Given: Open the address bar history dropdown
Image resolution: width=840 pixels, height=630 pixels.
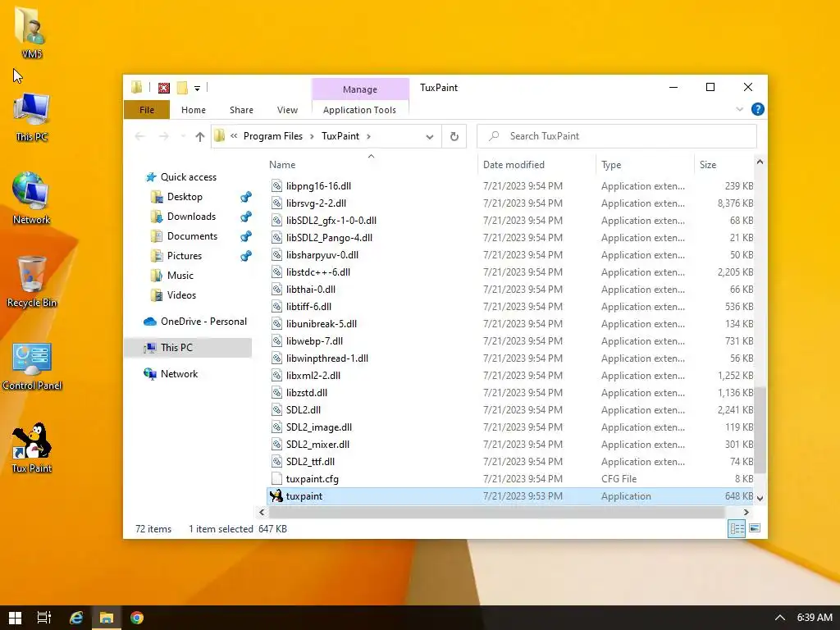Looking at the screenshot, I should tap(430, 137).
